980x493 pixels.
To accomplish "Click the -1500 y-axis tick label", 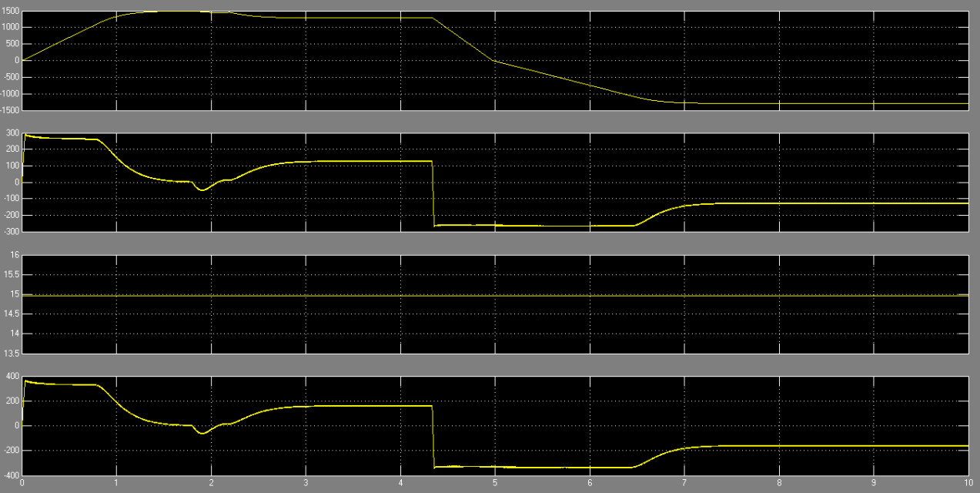I will (9, 110).
